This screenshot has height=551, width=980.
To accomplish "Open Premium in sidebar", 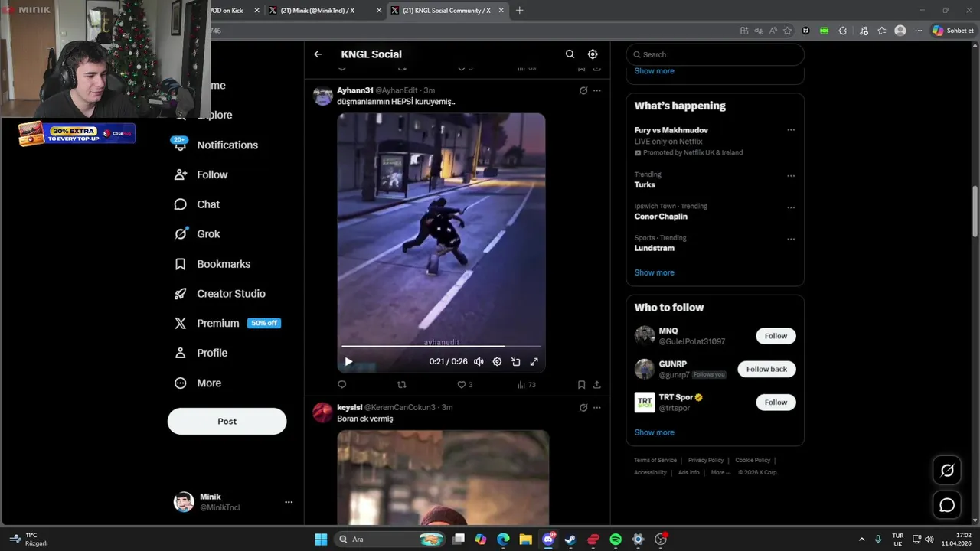I will coord(227,324).
